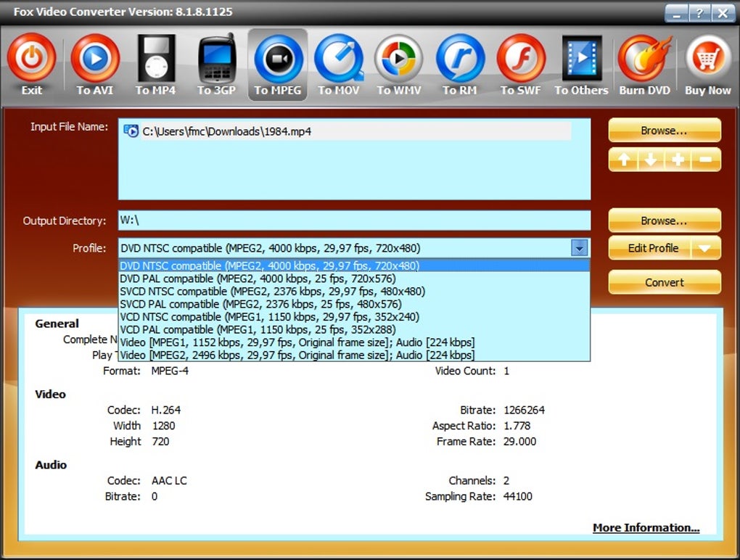
Task: Select the To AVI converter icon
Action: click(x=95, y=57)
